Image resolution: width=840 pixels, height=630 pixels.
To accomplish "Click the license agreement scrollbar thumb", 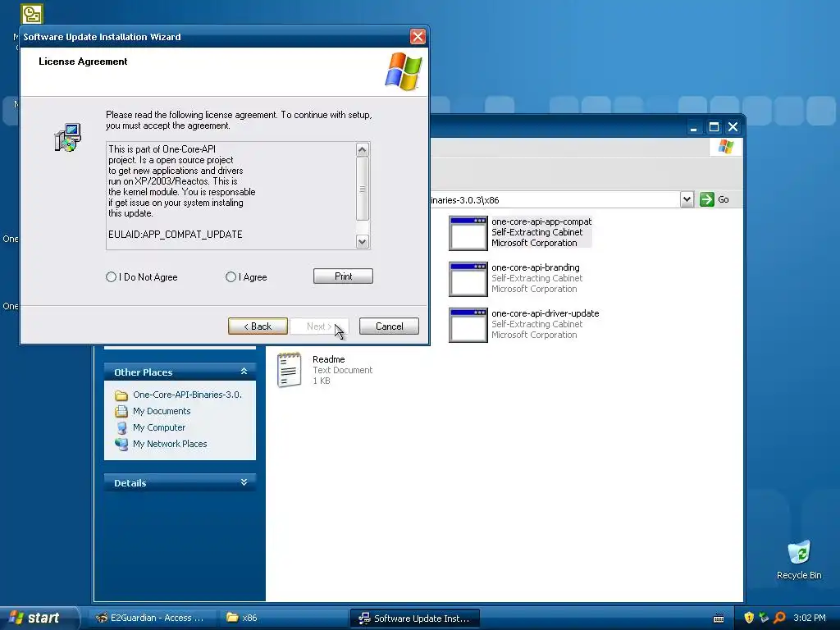I will click(362, 189).
